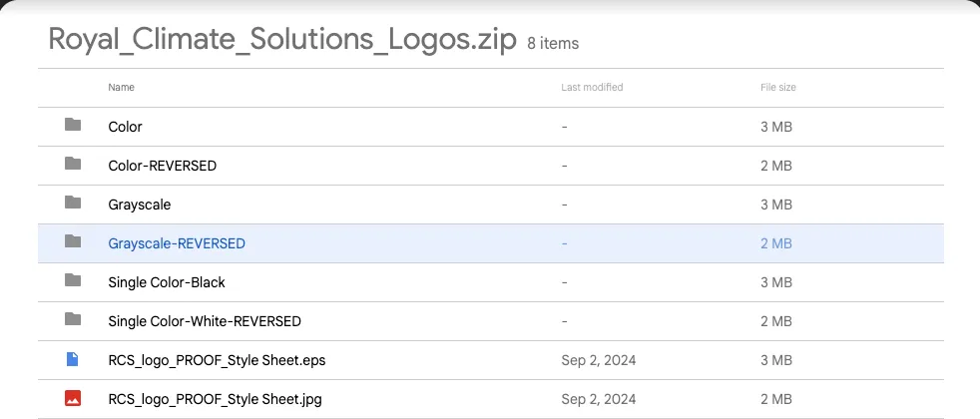Viewport: 980px width, 419px height.
Task: Open RCS_logo_PROOF_Style Sheet.eps file
Action: [x=217, y=360]
